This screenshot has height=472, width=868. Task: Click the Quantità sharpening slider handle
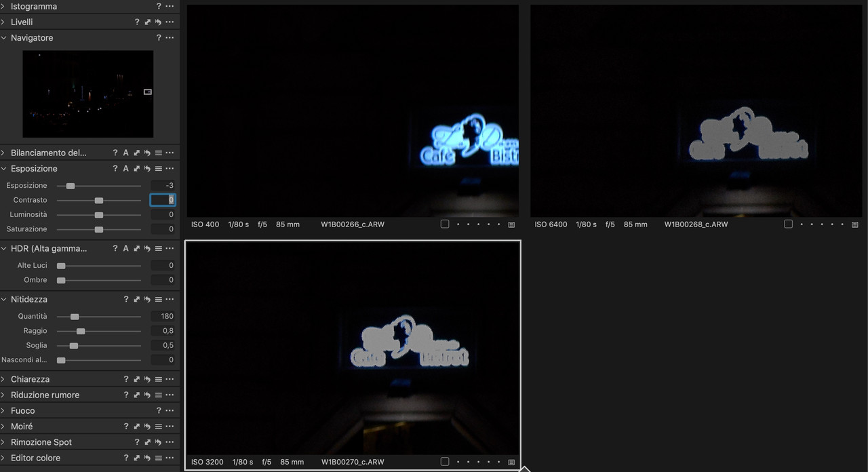click(x=75, y=317)
